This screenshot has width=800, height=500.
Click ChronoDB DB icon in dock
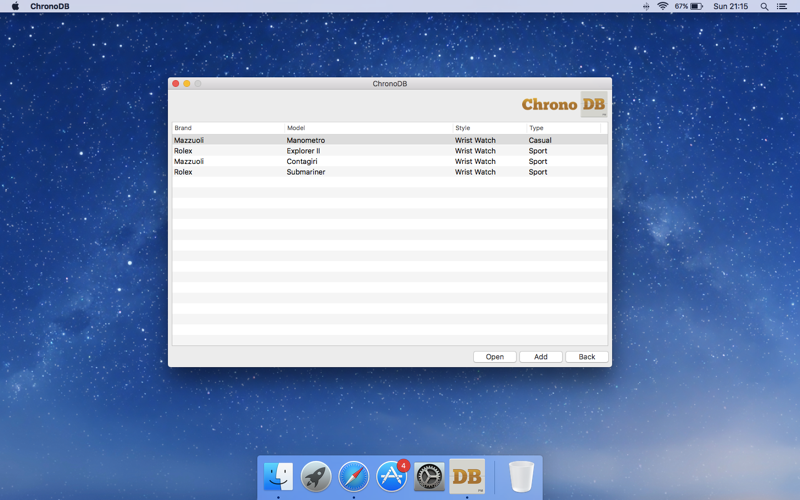467,477
